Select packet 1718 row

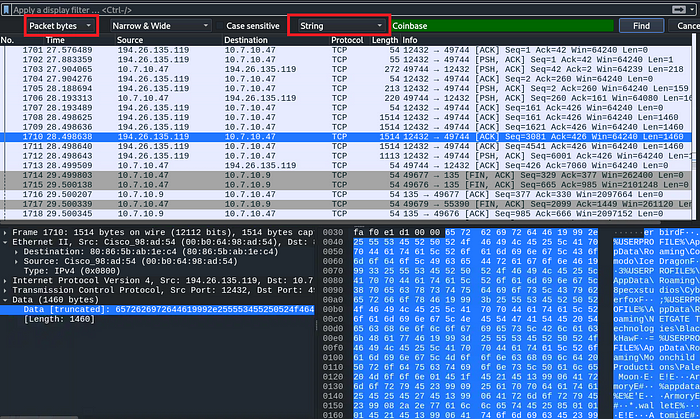[346, 214]
